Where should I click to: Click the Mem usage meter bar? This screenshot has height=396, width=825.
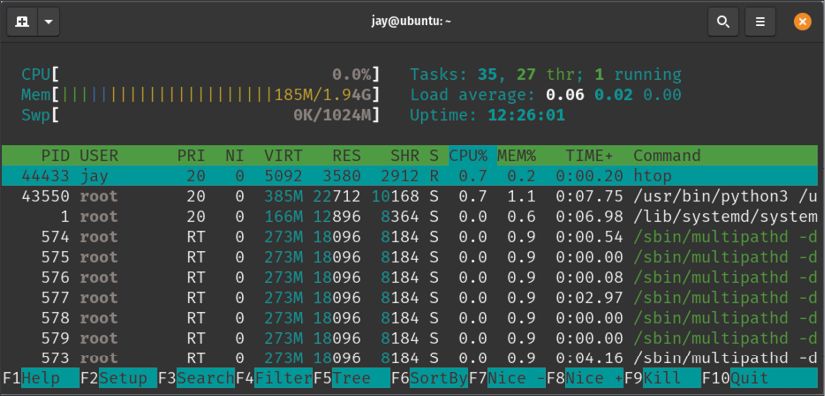pyautogui.click(x=200, y=95)
